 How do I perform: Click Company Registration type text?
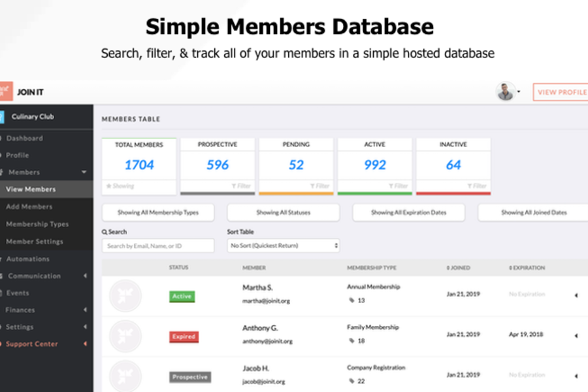[x=376, y=368]
